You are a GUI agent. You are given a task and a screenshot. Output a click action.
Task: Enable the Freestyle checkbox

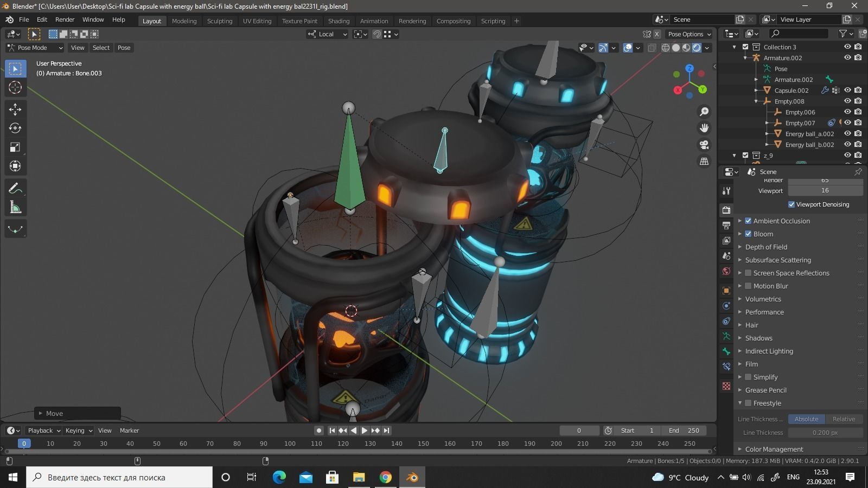point(748,403)
